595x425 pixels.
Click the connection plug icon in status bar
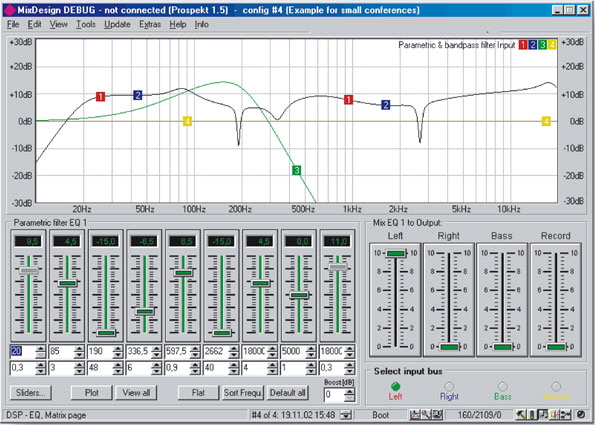(565, 415)
